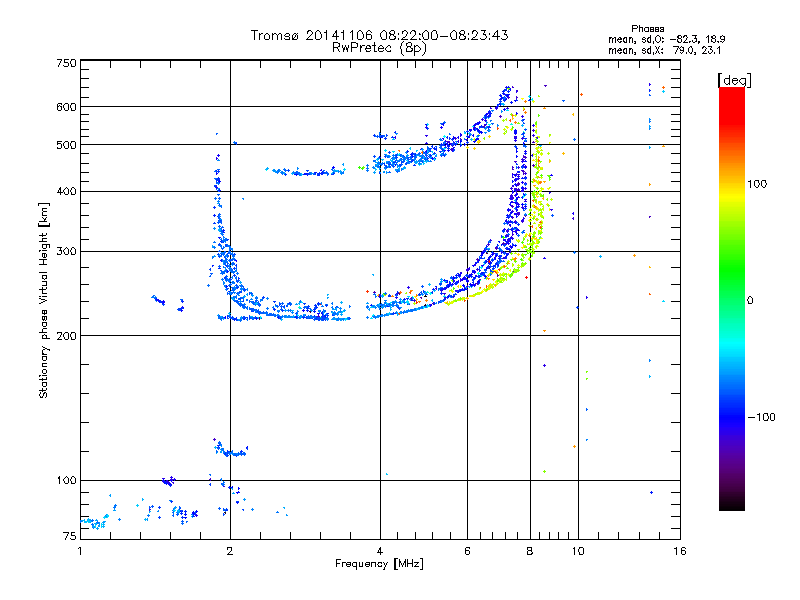Click 'mean, sd,X: 79.0, 23.1' text
This screenshot has width=800, height=600.
tap(664, 50)
